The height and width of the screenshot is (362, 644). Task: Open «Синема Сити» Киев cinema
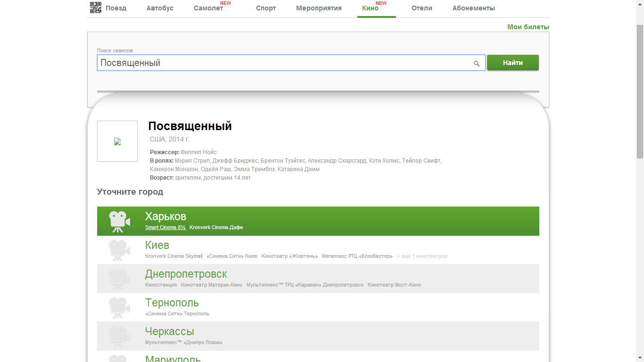click(x=232, y=256)
